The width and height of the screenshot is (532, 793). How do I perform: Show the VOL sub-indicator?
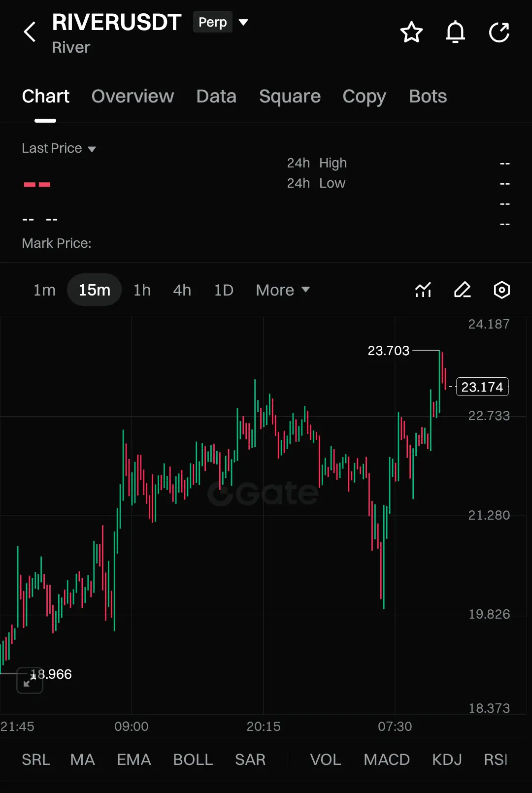coord(325,760)
